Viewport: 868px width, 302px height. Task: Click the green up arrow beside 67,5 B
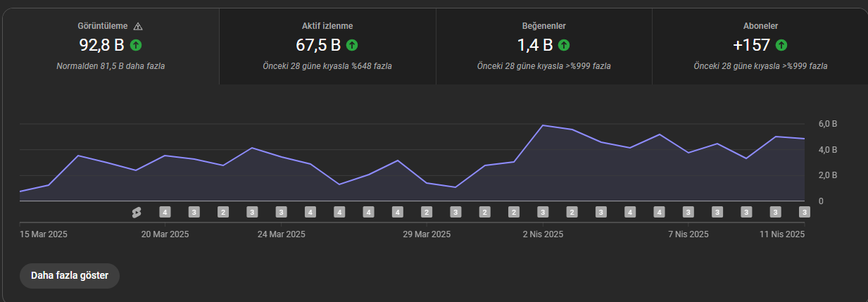click(x=352, y=45)
